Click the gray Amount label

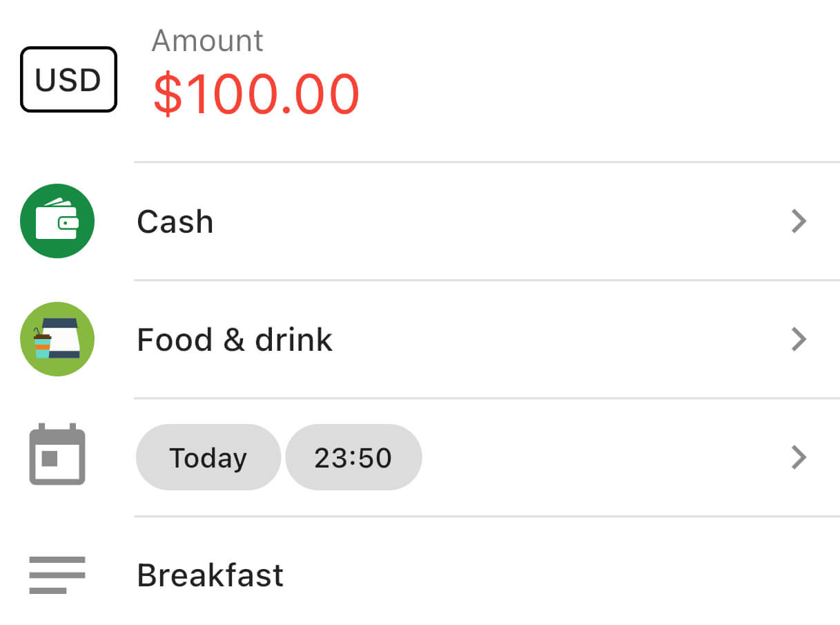coord(207,41)
